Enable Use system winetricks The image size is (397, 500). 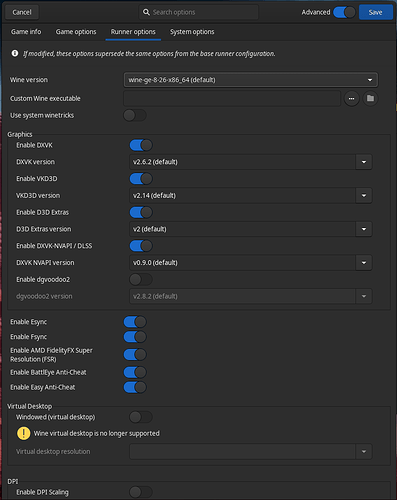click(135, 115)
